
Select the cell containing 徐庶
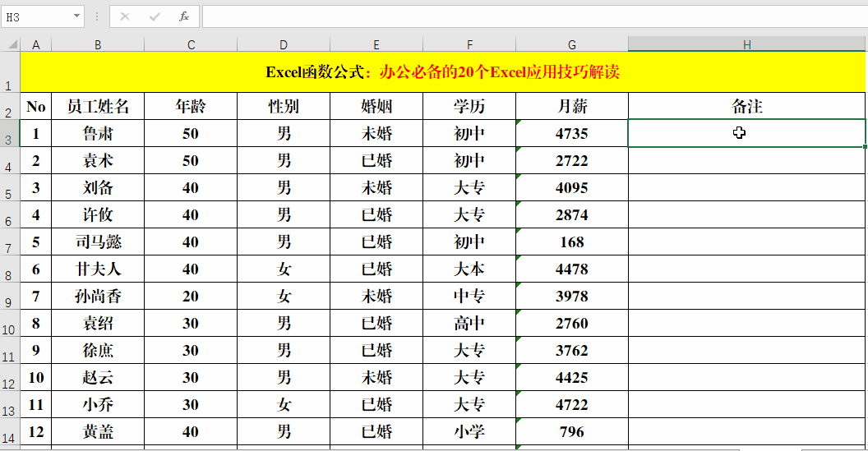(x=98, y=350)
